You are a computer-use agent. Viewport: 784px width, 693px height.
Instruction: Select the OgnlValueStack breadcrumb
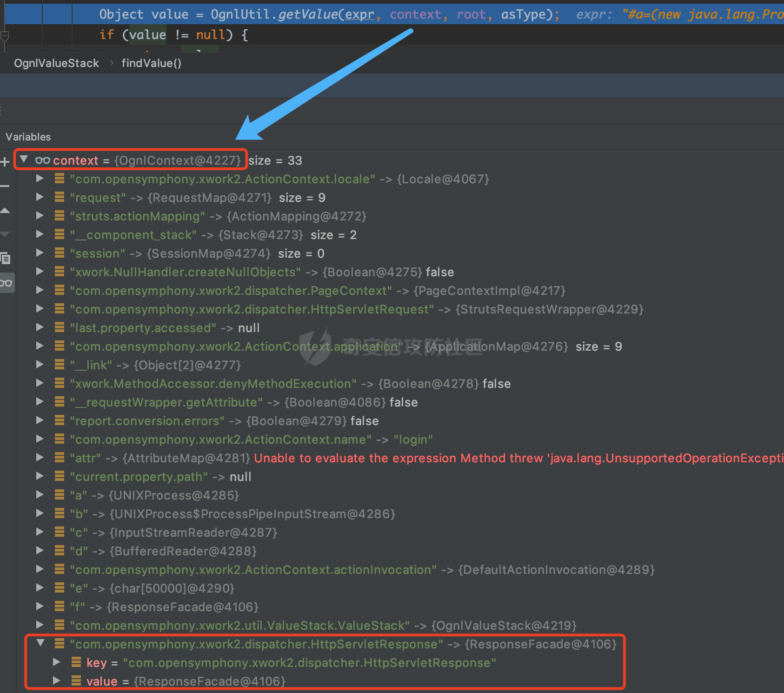(x=56, y=63)
